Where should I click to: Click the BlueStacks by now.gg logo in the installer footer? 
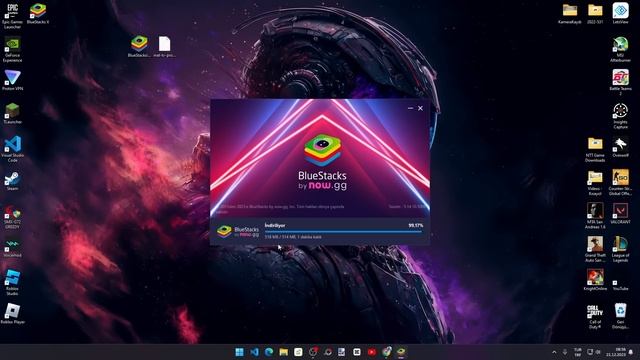(238, 231)
